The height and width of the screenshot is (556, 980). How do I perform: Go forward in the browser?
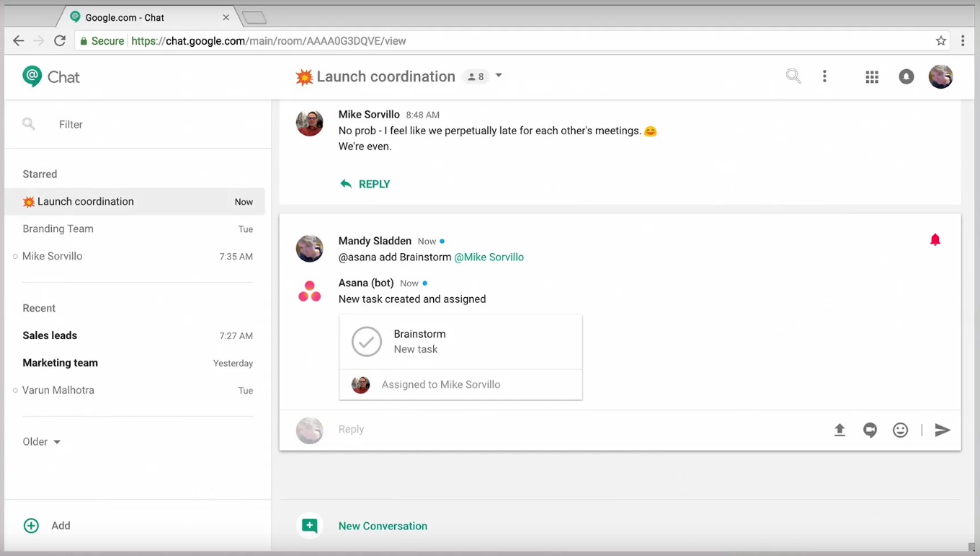tap(39, 41)
